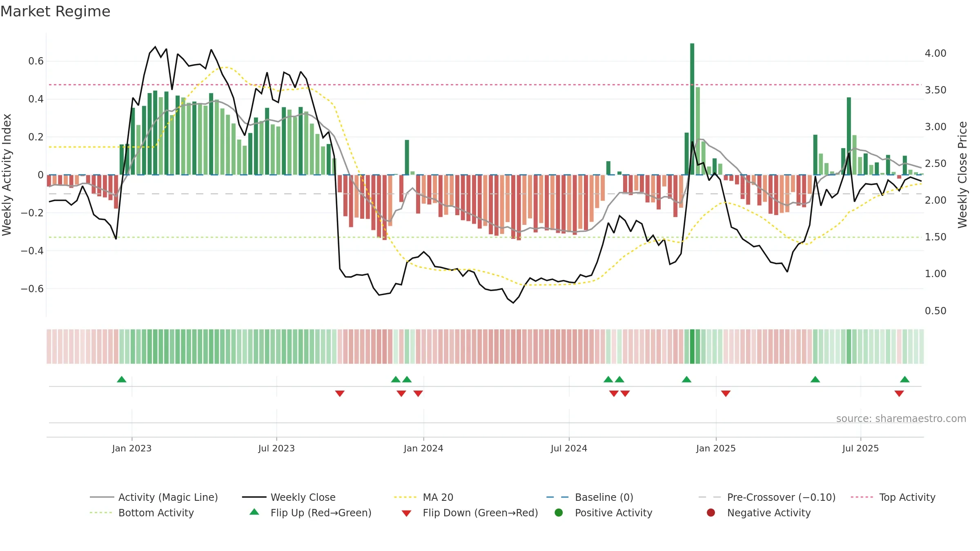Screen dimensions: 980x551
Task: Click the tallest green activity bar in late 2024
Action: pyautogui.click(x=692, y=109)
